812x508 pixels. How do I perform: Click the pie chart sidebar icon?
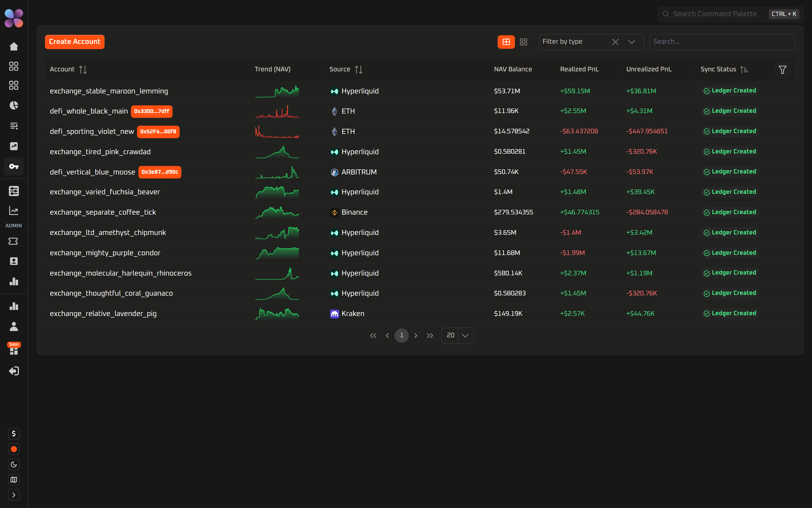tap(14, 105)
